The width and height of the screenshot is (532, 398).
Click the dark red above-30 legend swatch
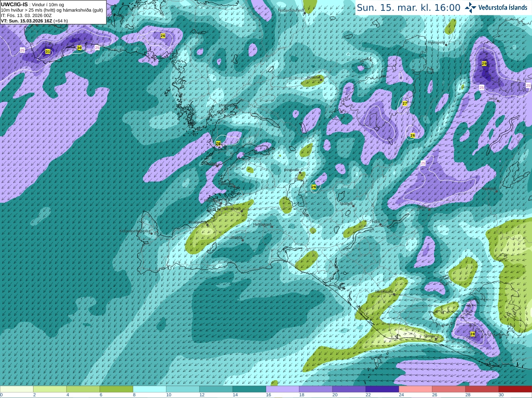[515, 389]
